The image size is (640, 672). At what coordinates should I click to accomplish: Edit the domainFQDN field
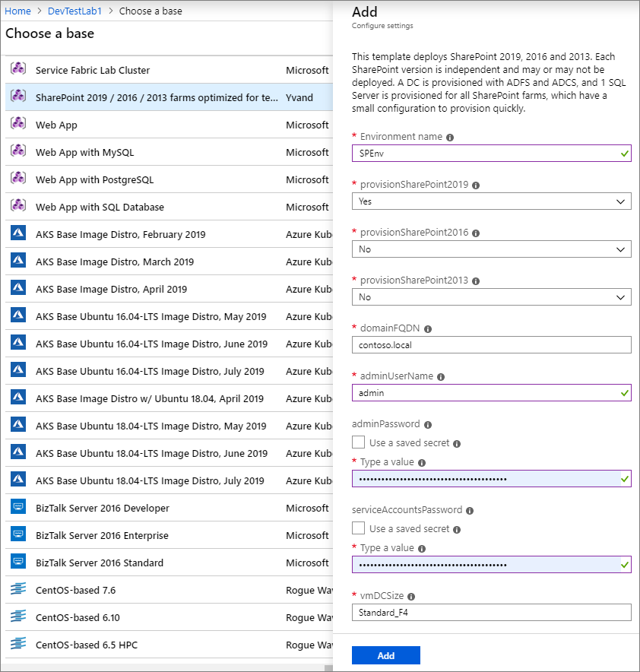point(491,345)
